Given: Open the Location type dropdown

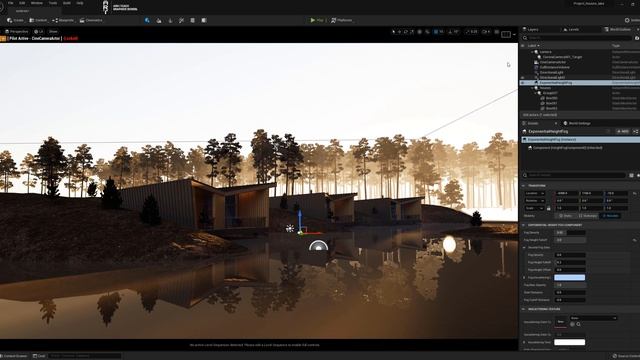Looking at the screenshot, I should 535,193.
